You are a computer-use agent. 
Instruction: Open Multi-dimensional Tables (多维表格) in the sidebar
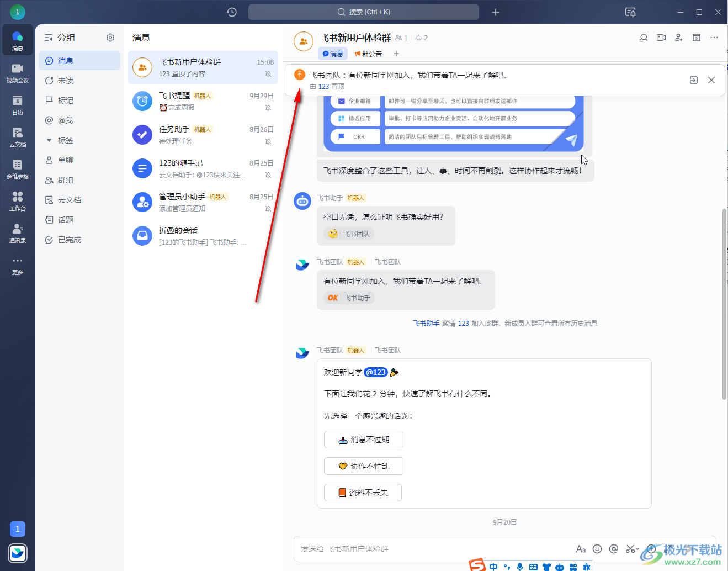(18, 168)
